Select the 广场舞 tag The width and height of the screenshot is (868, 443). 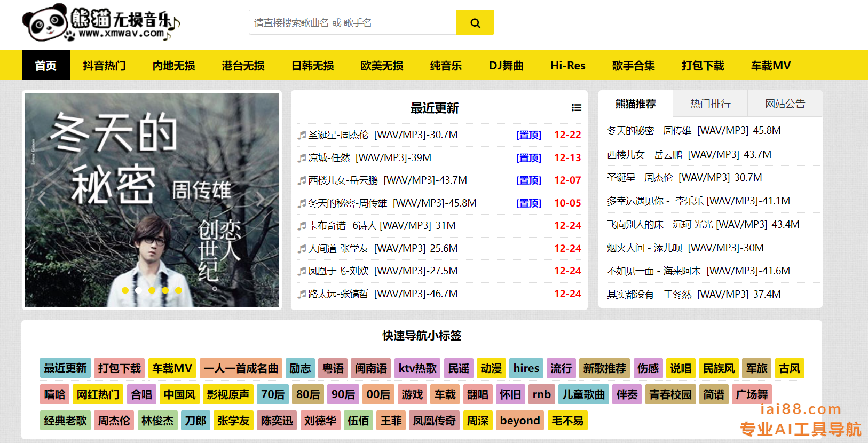[x=752, y=394]
